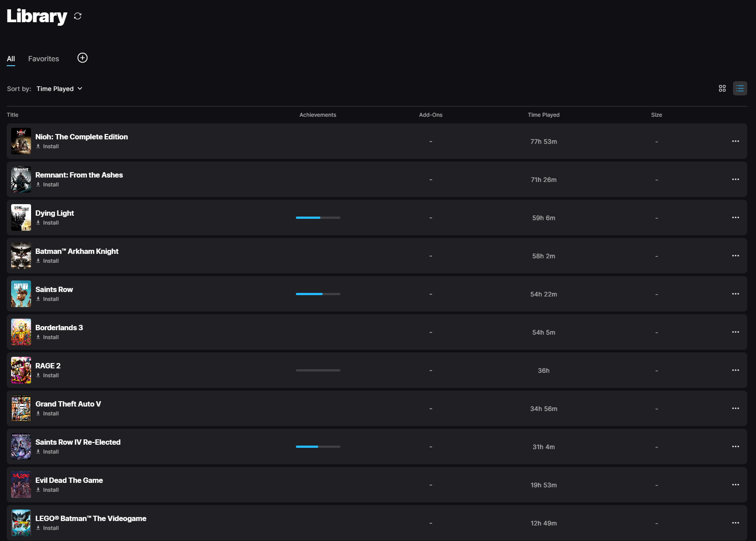The height and width of the screenshot is (541, 756).
Task: Open the options menu for Remnant: From the Ashes
Action: point(736,179)
